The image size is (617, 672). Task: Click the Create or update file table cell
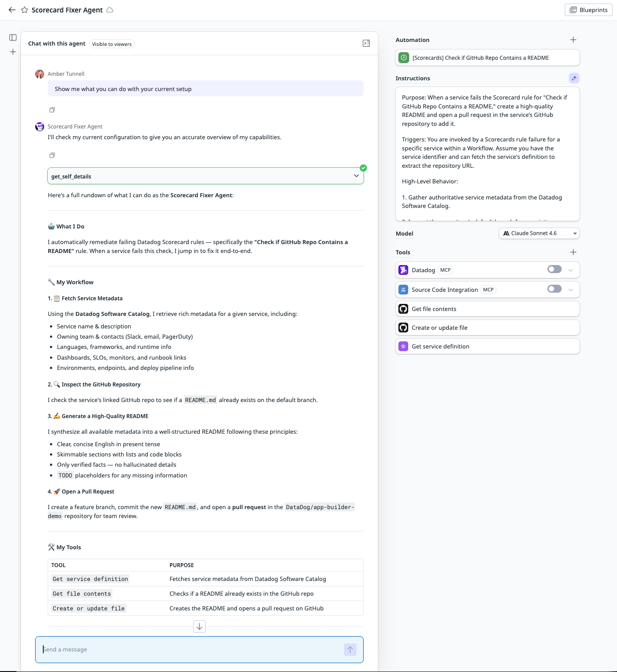89,608
